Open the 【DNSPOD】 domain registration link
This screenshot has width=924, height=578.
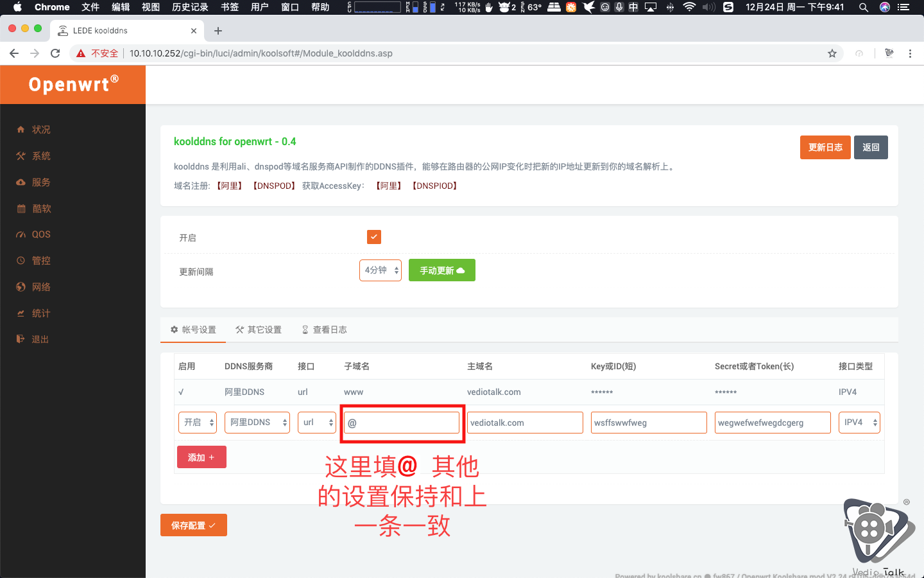point(275,186)
